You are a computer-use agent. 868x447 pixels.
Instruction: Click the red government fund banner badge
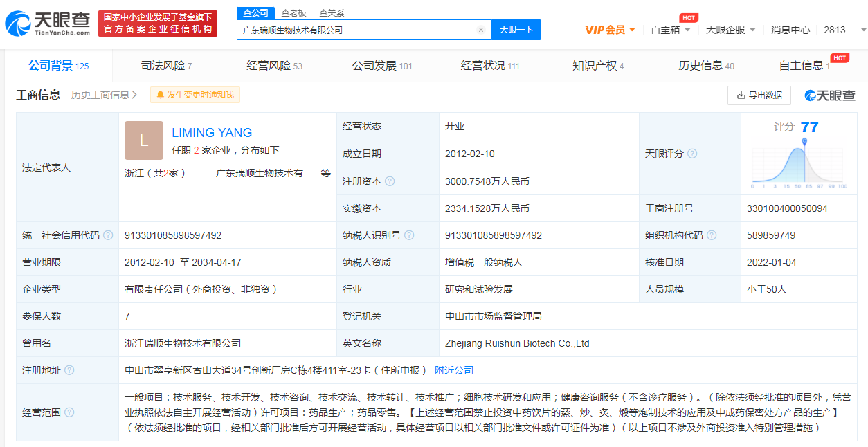pos(158,24)
